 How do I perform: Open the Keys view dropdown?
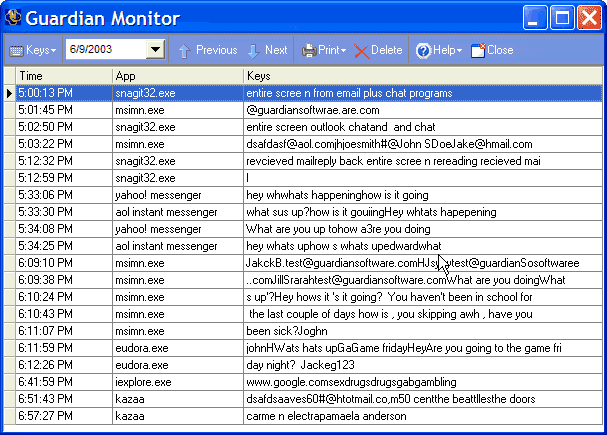[33, 50]
